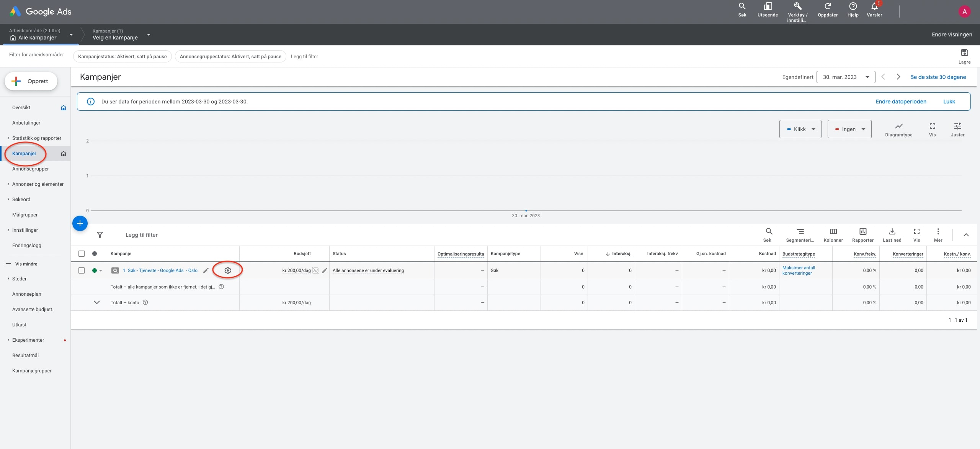Click the blue plus new campaign button
The width and height of the screenshot is (980, 449).
coord(80,223)
